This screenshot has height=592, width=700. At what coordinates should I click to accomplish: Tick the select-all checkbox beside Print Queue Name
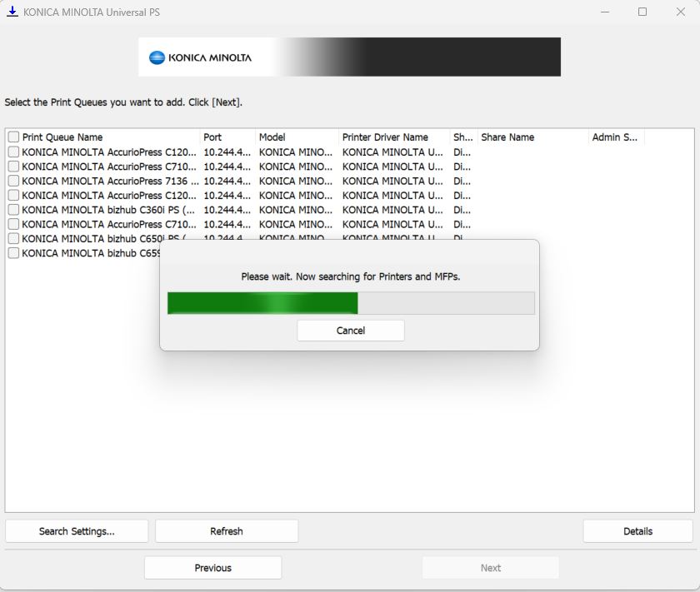click(x=13, y=137)
